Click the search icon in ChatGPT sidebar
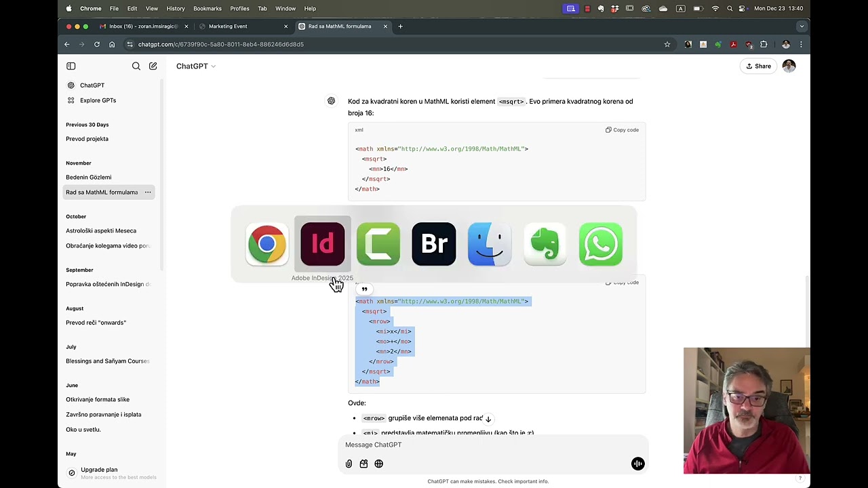The width and height of the screenshot is (868, 488). 136,66
